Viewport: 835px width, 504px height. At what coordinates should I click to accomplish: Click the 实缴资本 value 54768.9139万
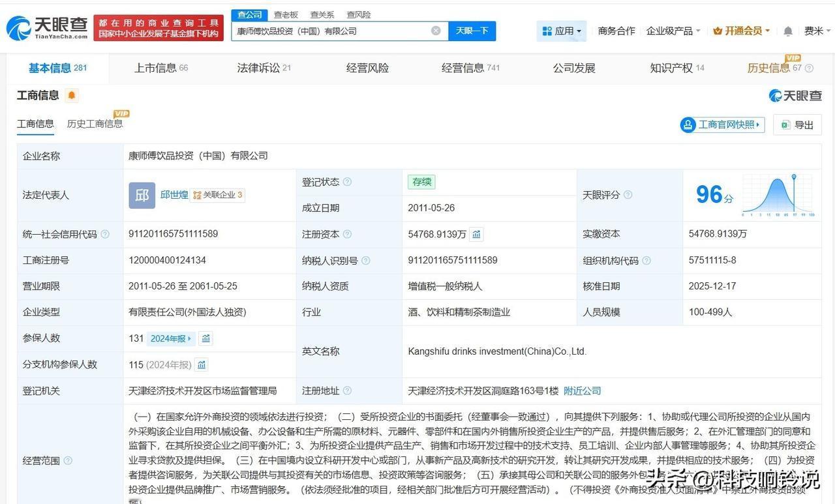pos(718,234)
